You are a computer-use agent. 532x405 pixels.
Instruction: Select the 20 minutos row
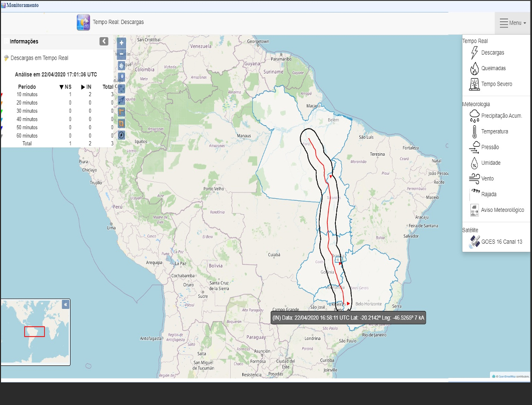click(57, 103)
